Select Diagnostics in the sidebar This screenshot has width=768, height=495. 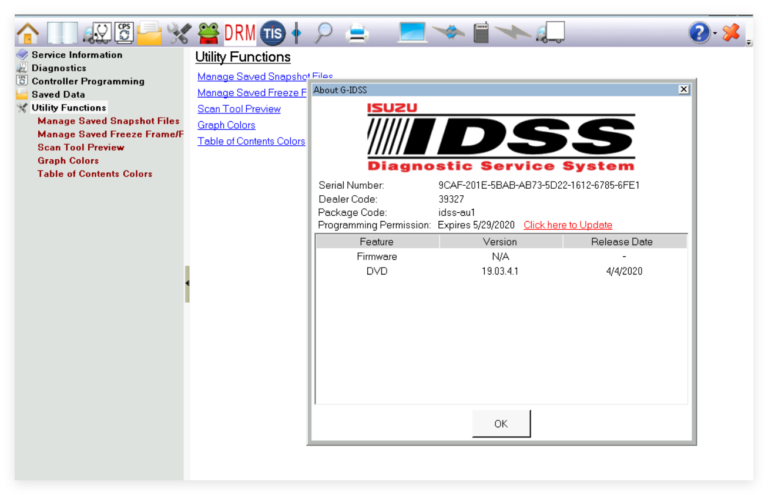pos(59,68)
